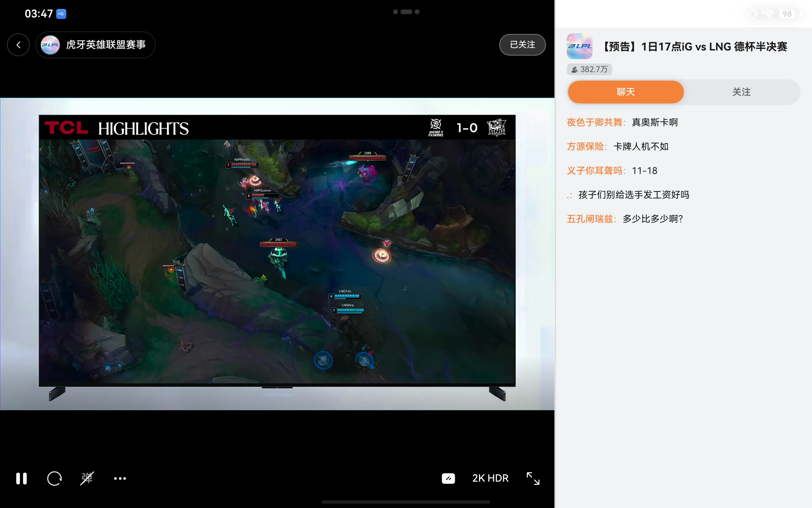
Task: Tap the vibrate mode status icon
Action: point(753,14)
